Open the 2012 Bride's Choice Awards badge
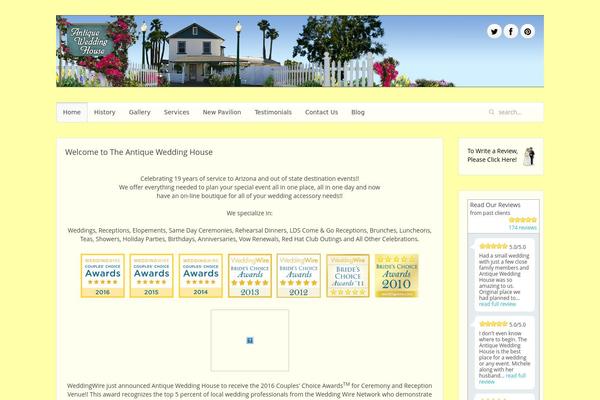600x400 pixels. (x=299, y=276)
